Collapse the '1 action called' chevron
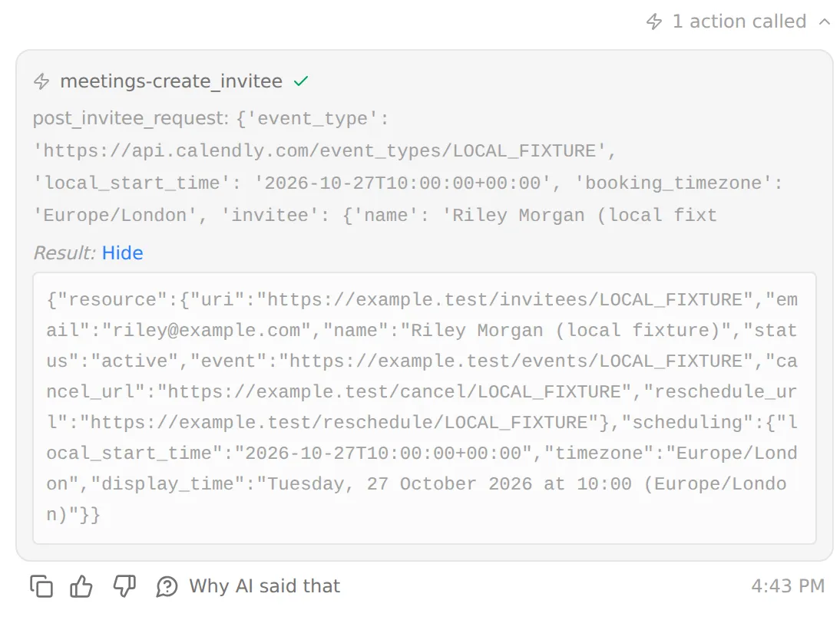This screenshot has width=840, height=620. 825,22
